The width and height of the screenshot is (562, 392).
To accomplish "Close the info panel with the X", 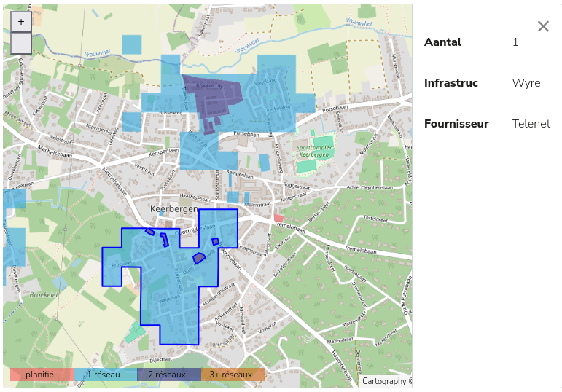I will coord(543,26).
